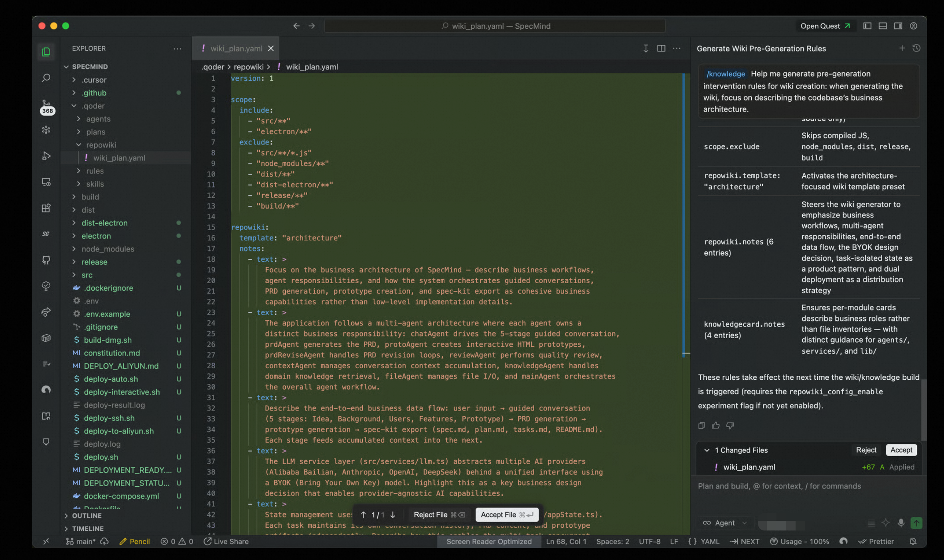Click the split editor icon
Image resolution: width=944 pixels, height=560 pixels.
click(x=661, y=48)
